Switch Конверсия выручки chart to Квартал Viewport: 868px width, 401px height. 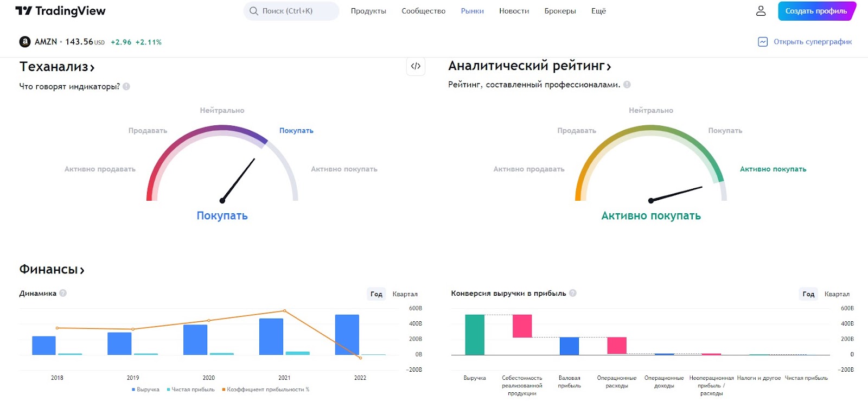[837, 294]
